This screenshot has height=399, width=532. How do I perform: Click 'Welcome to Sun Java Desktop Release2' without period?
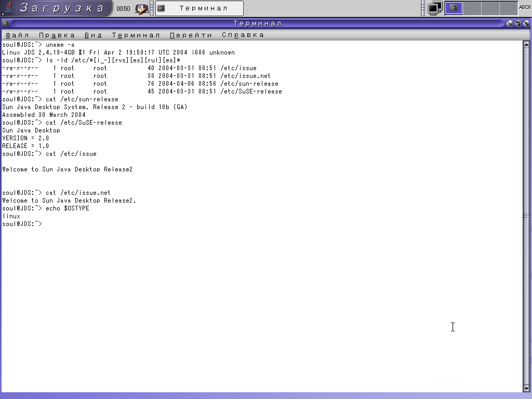[x=67, y=169]
